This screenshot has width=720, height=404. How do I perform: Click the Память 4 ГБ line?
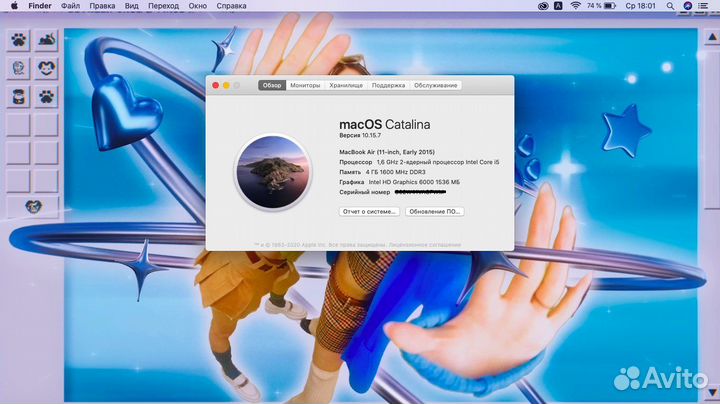[x=382, y=172]
